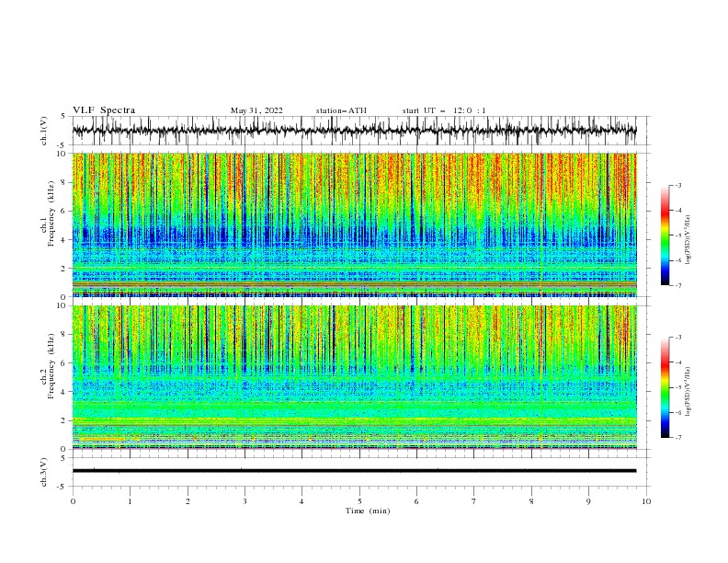The height and width of the screenshot is (563, 728).
Task: Click the "5" tick on ch.1(V) axis
Action: pos(65,117)
